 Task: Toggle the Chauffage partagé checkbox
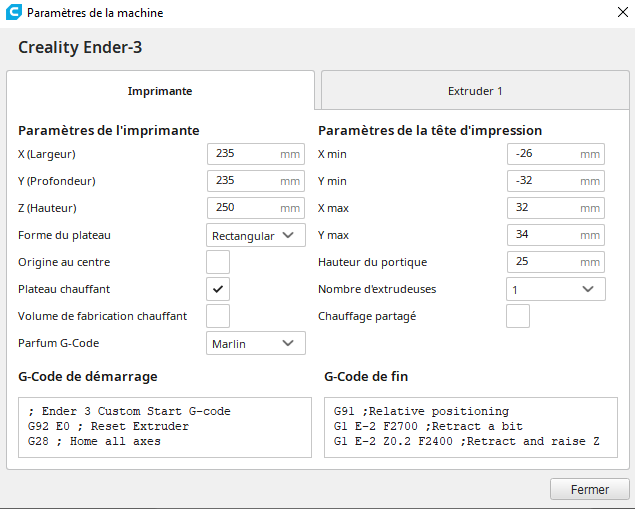518,316
